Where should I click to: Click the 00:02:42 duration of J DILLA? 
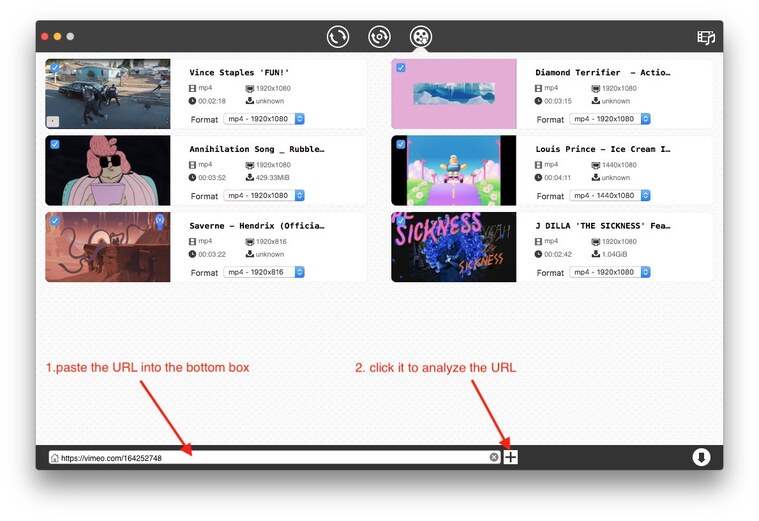(x=558, y=254)
